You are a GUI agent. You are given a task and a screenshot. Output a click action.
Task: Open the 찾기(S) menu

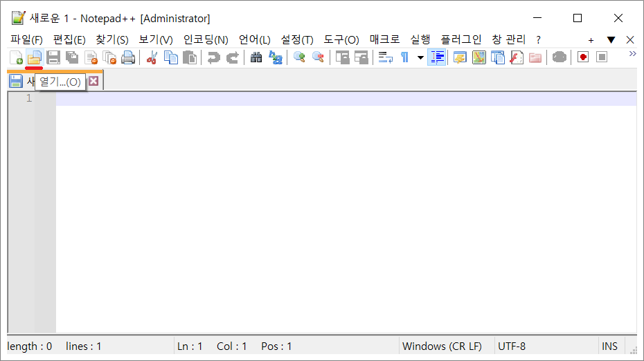click(x=112, y=40)
